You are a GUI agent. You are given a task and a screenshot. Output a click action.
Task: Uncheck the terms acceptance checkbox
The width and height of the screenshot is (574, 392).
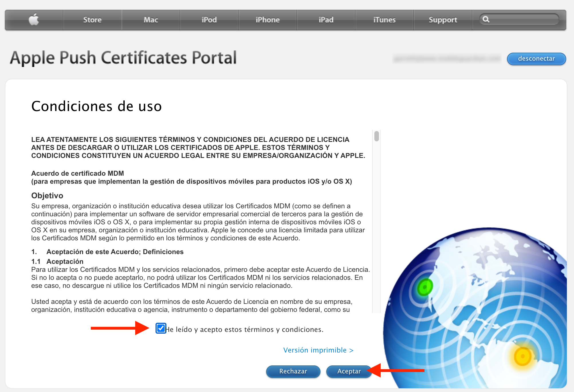click(161, 328)
